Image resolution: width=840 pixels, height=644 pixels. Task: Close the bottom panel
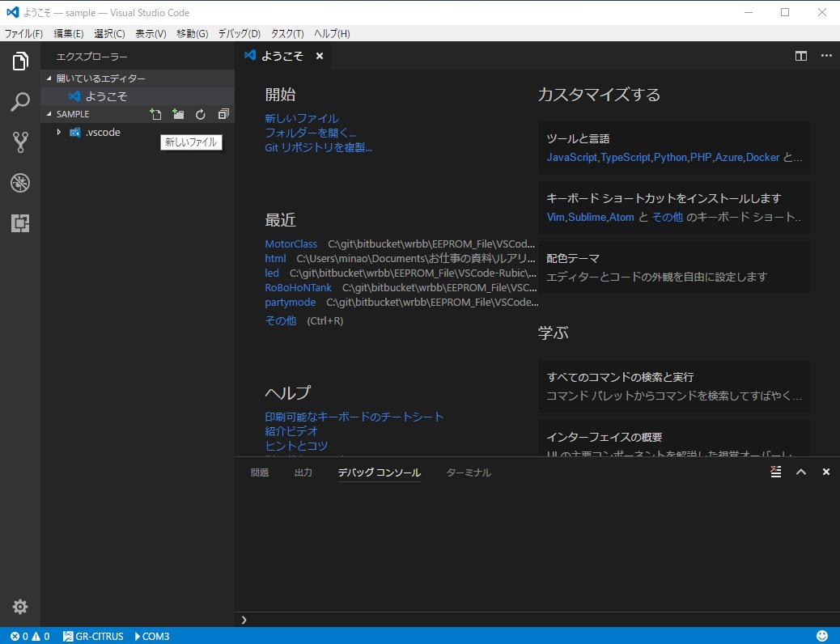click(x=826, y=472)
